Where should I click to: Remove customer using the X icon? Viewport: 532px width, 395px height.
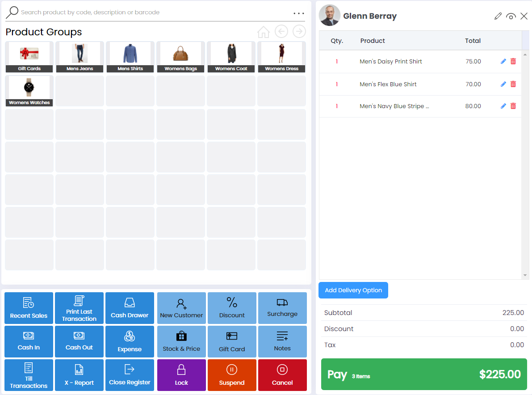524,17
